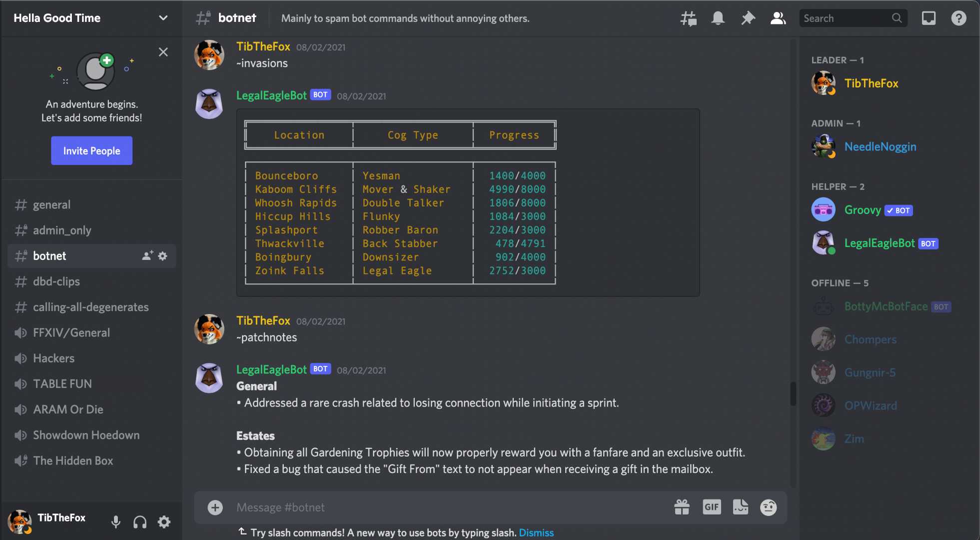This screenshot has height=540, width=980.
Task: Open botnet channel settings gear
Action: click(162, 256)
